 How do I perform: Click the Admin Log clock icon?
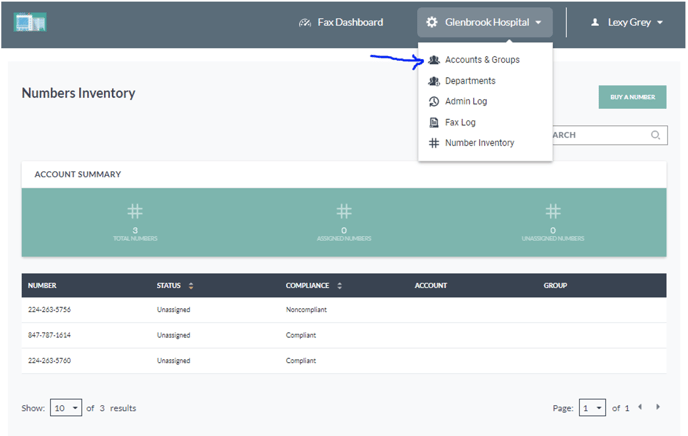[x=434, y=102]
